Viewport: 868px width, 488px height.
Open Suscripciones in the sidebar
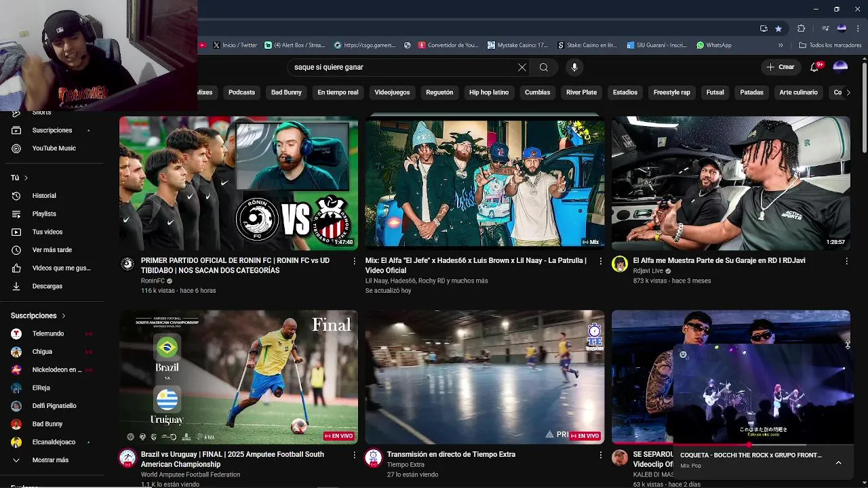[52, 130]
